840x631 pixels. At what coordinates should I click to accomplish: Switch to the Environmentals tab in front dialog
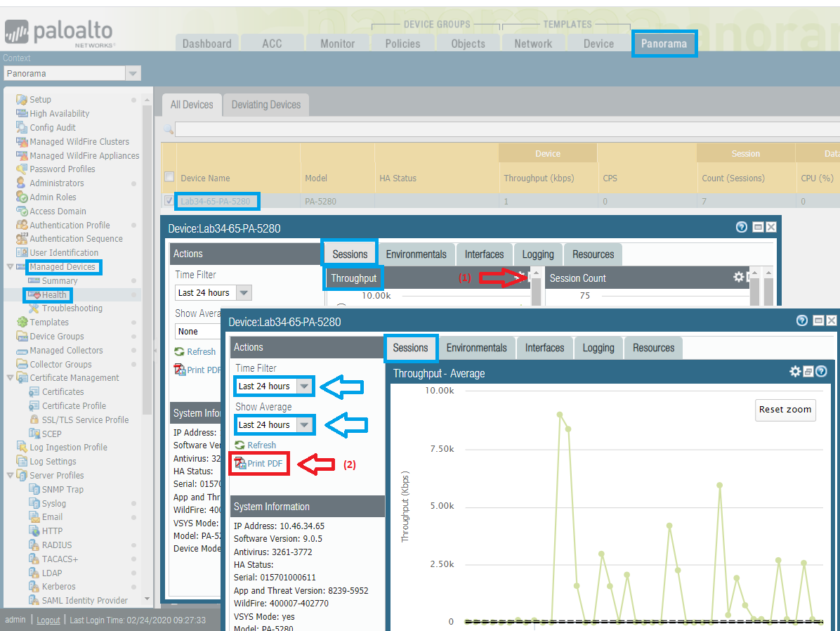point(476,348)
